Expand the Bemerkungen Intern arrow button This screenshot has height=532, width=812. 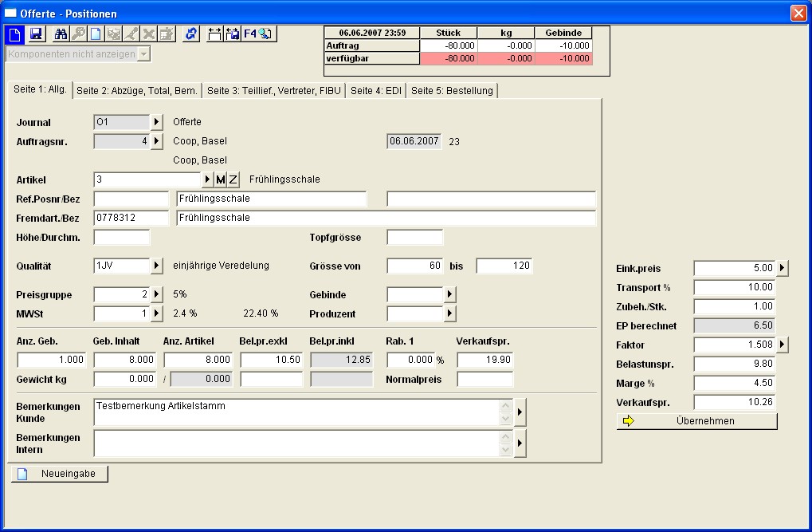click(520, 443)
